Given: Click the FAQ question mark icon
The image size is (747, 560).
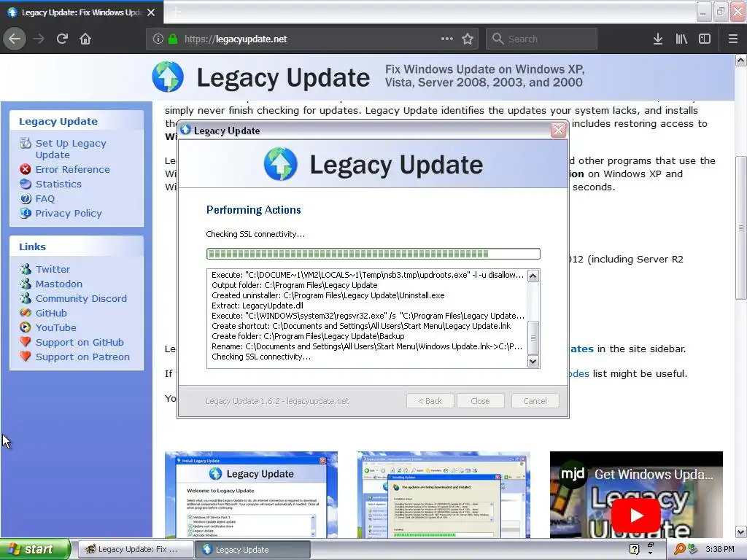Looking at the screenshot, I should coord(26,198).
